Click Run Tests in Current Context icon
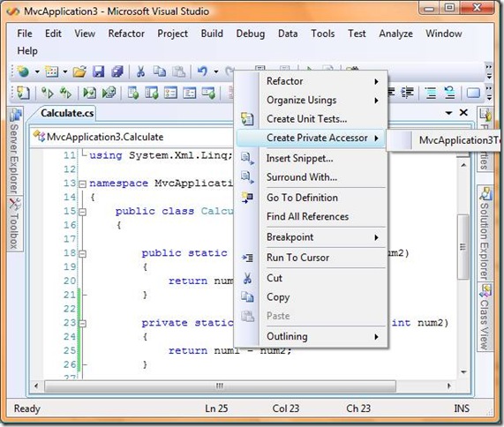The width and height of the screenshot is (504, 427). [48, 94]
